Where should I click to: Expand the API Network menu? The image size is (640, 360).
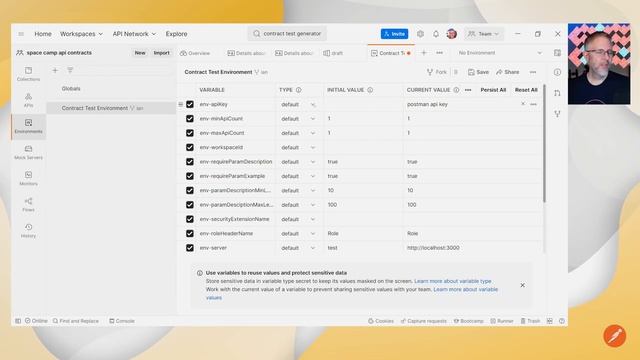(134, 34)
